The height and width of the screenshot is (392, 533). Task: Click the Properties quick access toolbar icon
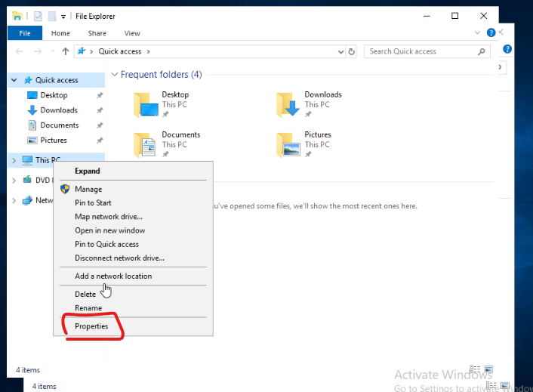tap(38, 16)
